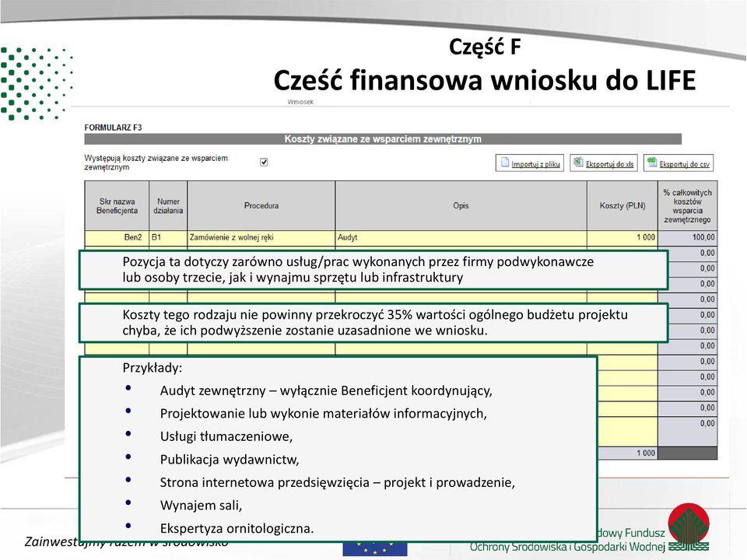Click the Koszty związane ze wsparciem zewnętrznym bar
Image resolution: width=747 pixels, height=560 pixels.
point(383,139)
